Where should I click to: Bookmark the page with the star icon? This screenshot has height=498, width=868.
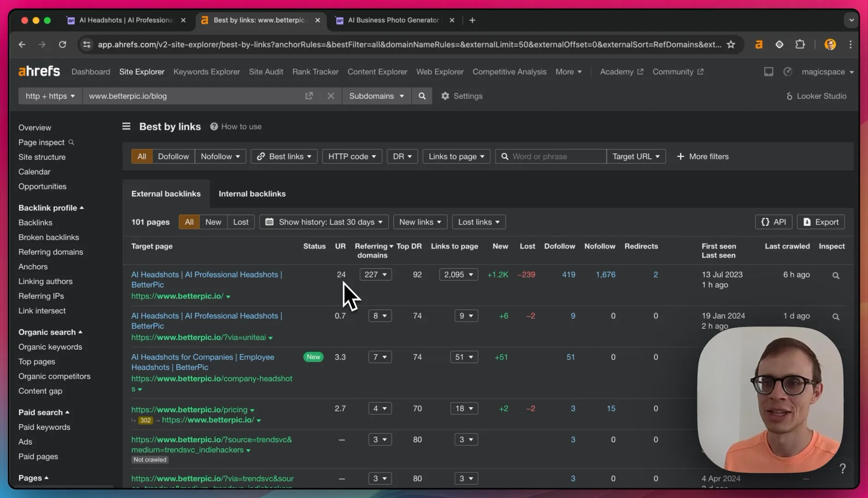click(x=731, y=44)
